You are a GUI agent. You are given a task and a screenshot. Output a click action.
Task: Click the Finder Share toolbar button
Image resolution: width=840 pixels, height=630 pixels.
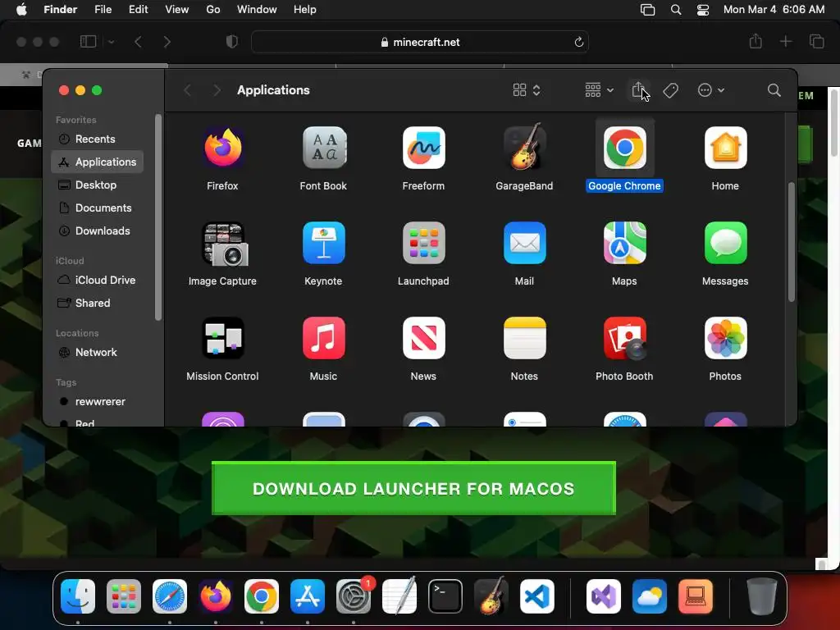[638, 90]
